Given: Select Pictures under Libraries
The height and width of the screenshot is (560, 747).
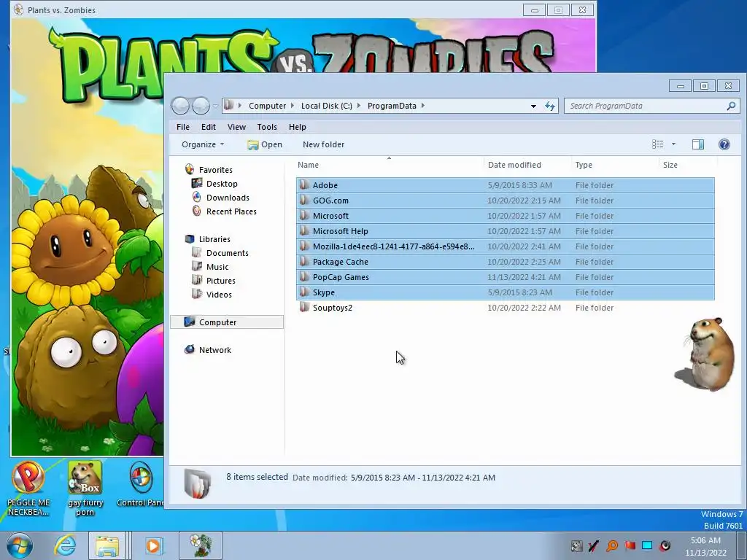Looking at the screenshot, I should coord(220,281).
